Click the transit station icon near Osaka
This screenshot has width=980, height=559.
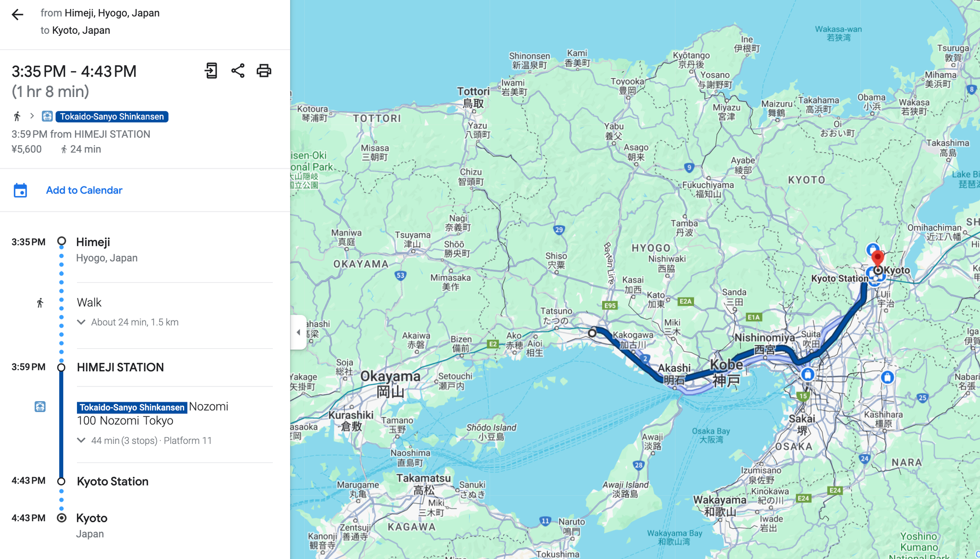[808, 375]
